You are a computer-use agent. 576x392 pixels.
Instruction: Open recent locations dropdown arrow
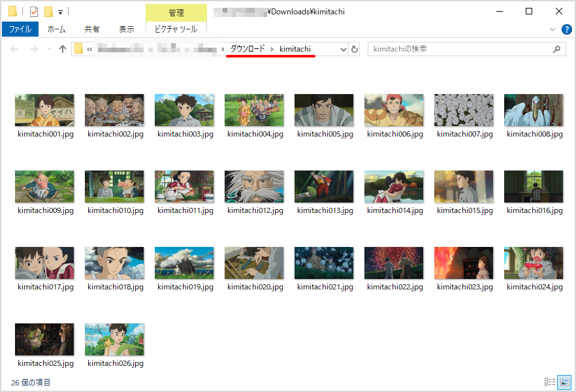(x=48, y=50)
